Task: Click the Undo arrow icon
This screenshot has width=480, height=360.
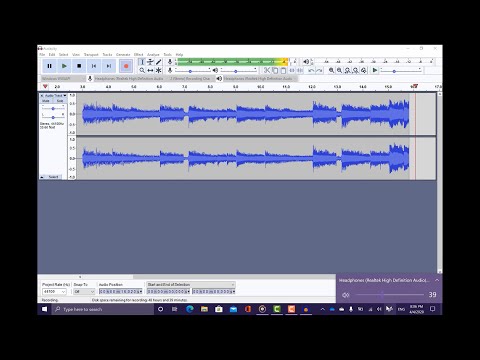Action: [311, 70]
